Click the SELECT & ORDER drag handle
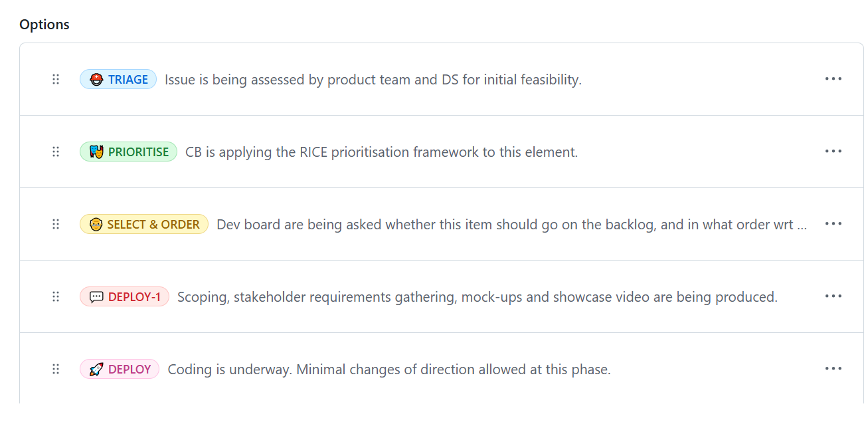This screenshot has width=868, height=438. (x=56, y=224)
